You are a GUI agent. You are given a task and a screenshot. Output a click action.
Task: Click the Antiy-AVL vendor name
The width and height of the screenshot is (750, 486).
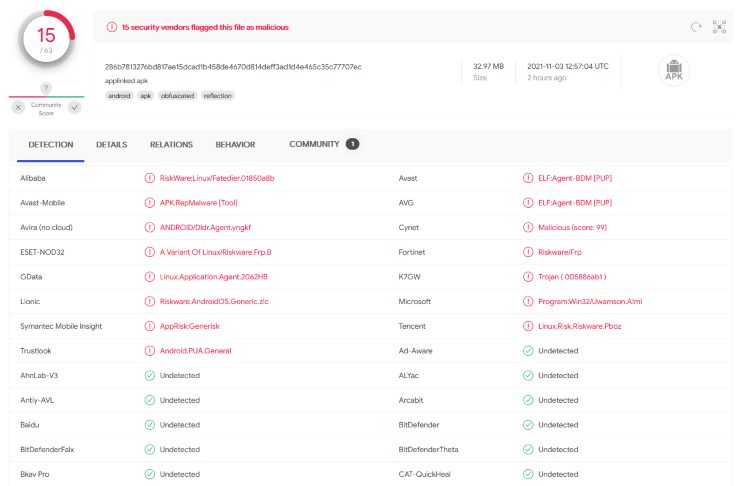pyautogui.click(x=37, y=400)
